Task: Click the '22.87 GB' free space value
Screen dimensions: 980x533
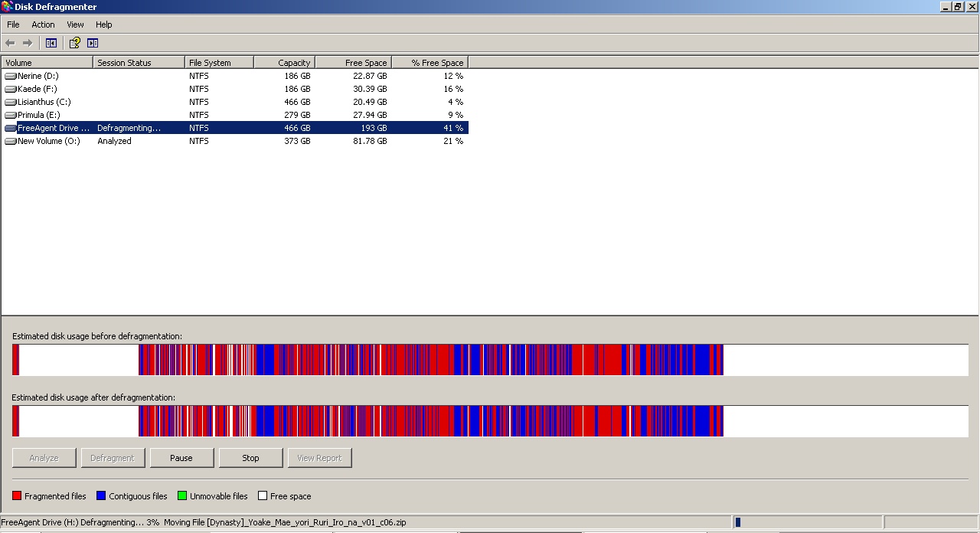Action: click(x=371, y=76)
